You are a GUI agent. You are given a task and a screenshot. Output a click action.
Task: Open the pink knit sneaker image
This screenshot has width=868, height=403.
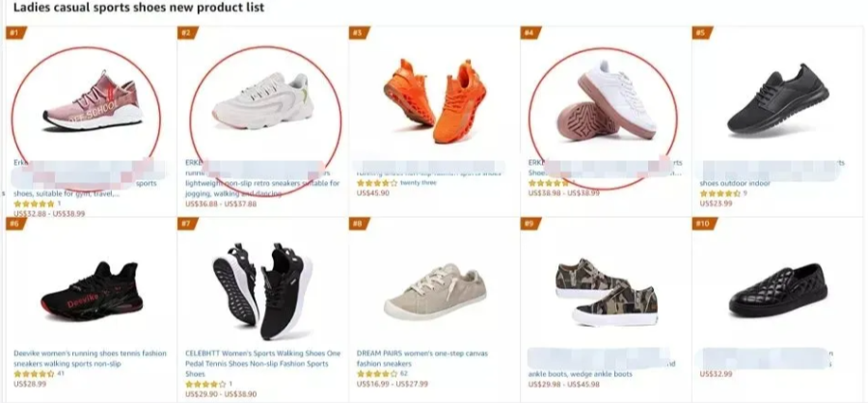92,104
